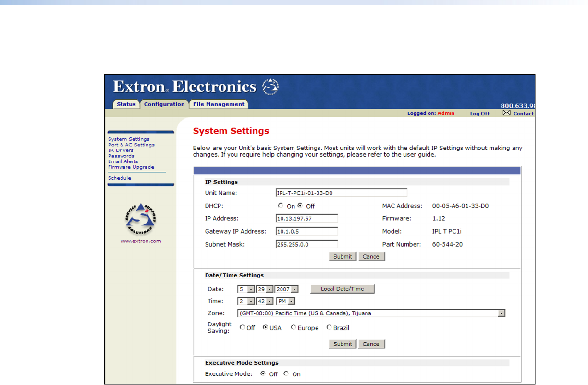Visit www.extron.com link
This screenshot has height=385, width=588.
tap(141, 241)
